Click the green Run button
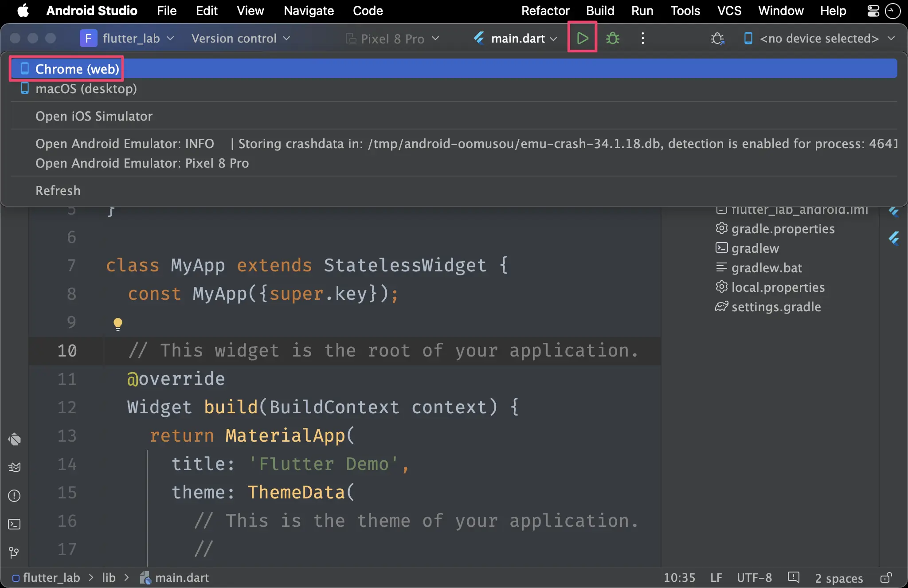The image size is (908, 588). pyautogui.click(x=582, y=38)
